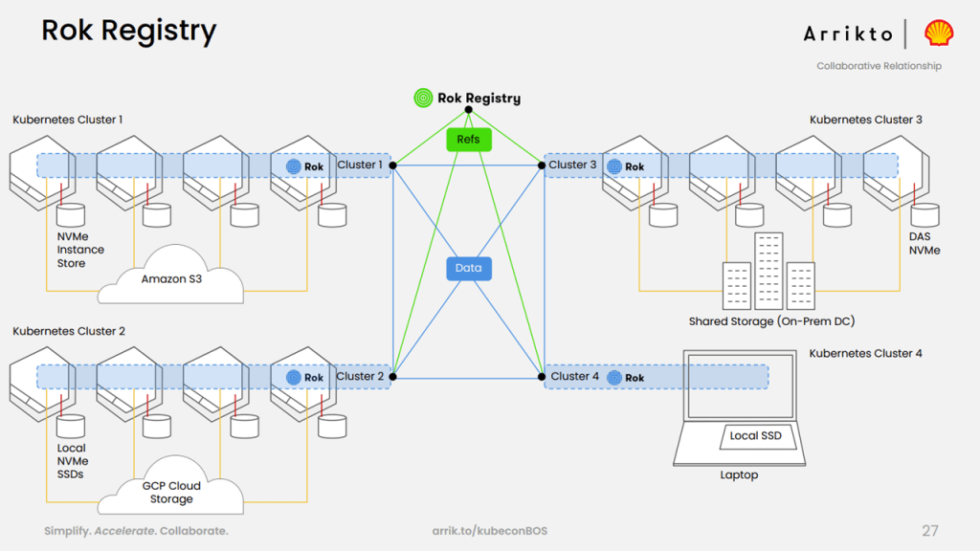980x551 pixels.
Task: Click the 'NVMe Instance Store' label
Action: pyautogui.click(x=80, y=250)
